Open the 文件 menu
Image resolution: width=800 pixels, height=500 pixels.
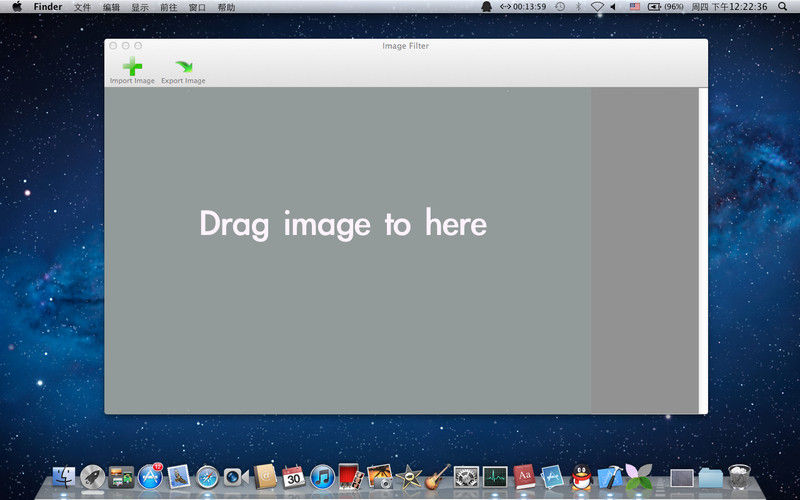pos(82,7)
